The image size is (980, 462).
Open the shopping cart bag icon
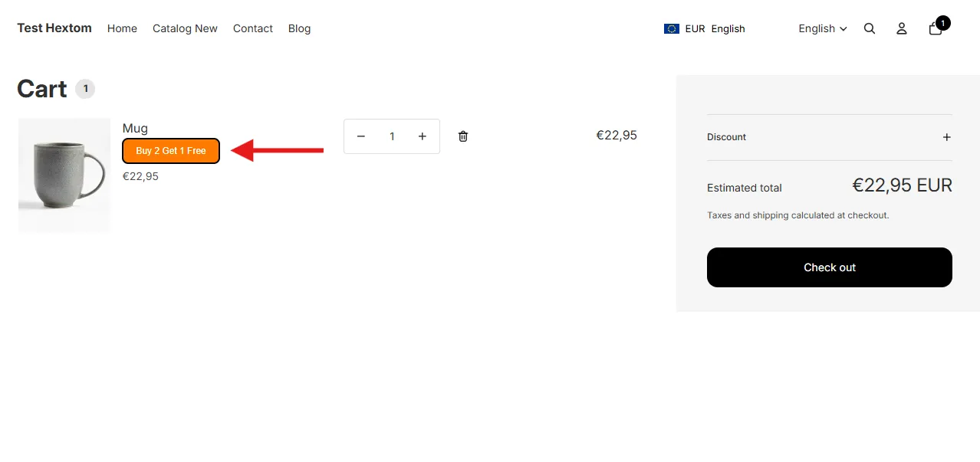tap(936, 28)
